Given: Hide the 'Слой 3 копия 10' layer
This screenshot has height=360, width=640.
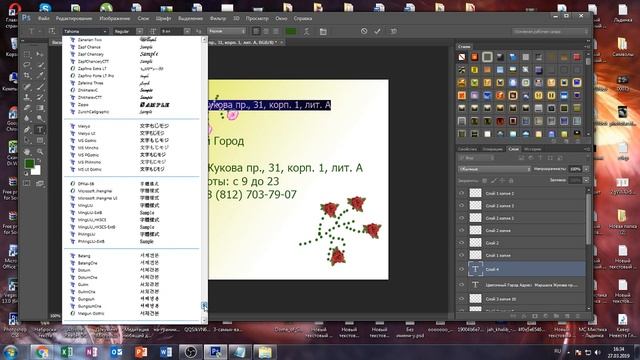Looking at the screenshot, I should click(x=462, y=299).
